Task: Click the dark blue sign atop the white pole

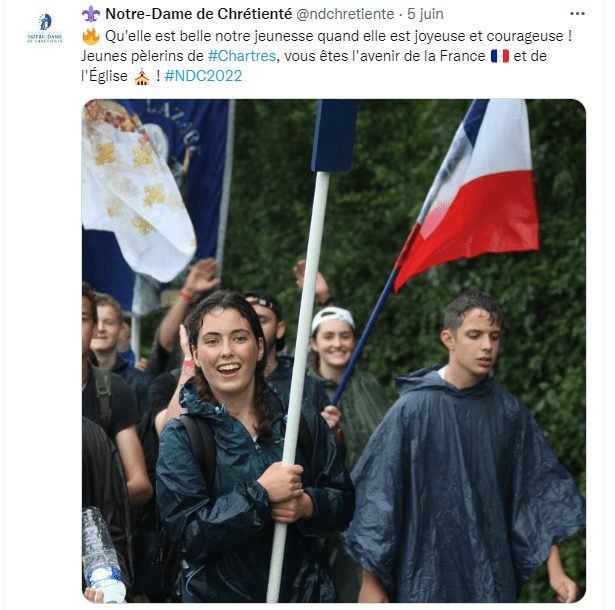Action: (335, 135)
